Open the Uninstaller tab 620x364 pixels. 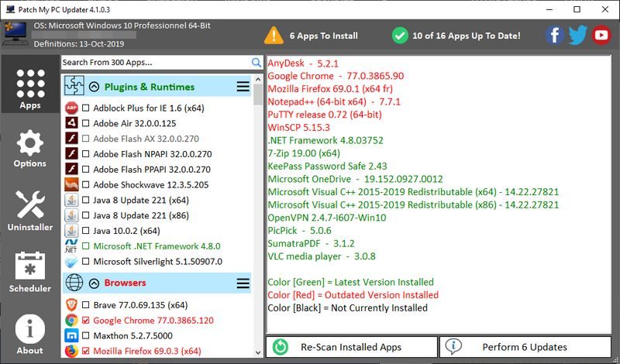pos(29,211)
